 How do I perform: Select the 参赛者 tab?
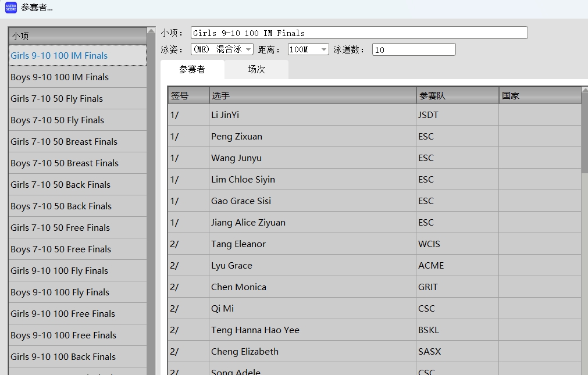click(192, 69)
